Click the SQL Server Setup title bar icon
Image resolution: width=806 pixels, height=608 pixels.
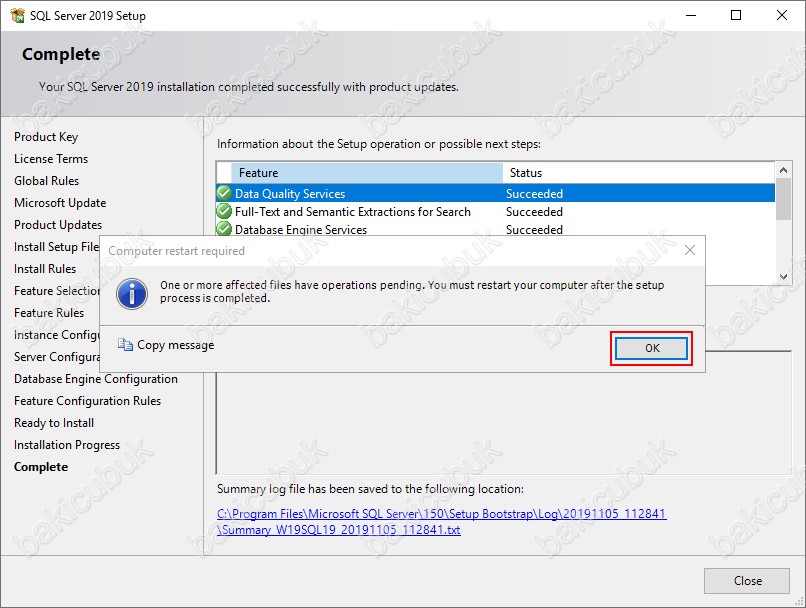tap(17, 15)
